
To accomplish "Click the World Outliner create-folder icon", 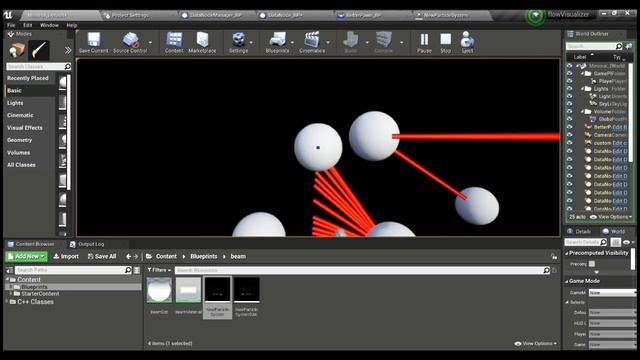I will point(629,46).
